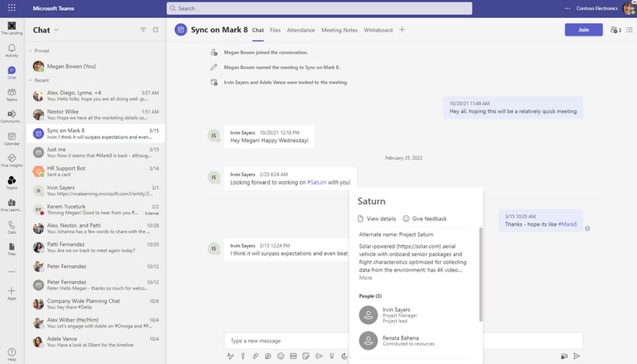Viewport: 637px width, 364px height.
Task: Open the Meeting Notes tab
Action: pos(340,30)
